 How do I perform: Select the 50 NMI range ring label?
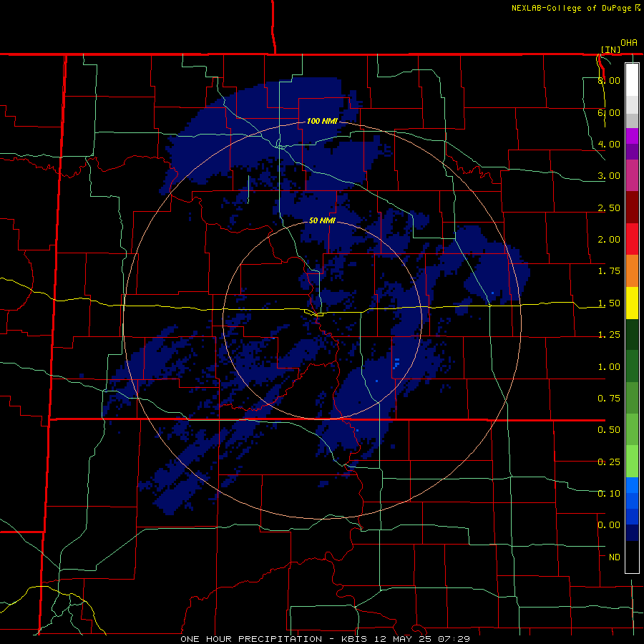click(322, 220)
